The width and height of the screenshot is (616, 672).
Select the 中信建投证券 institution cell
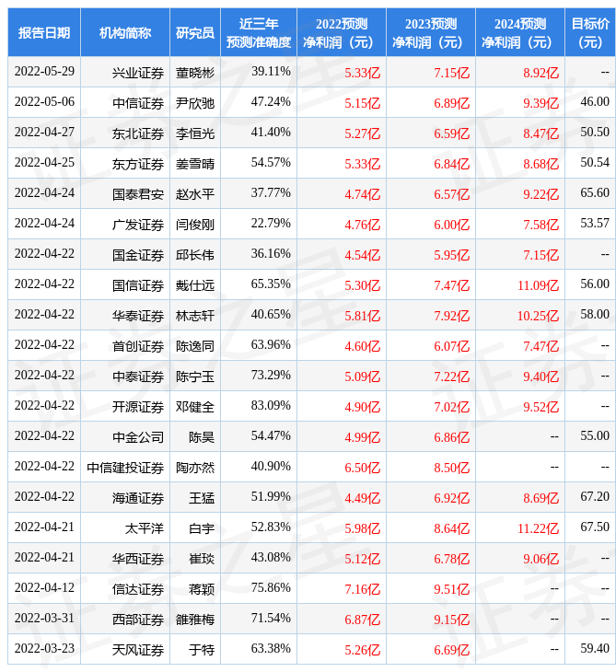tap(125, 468)
